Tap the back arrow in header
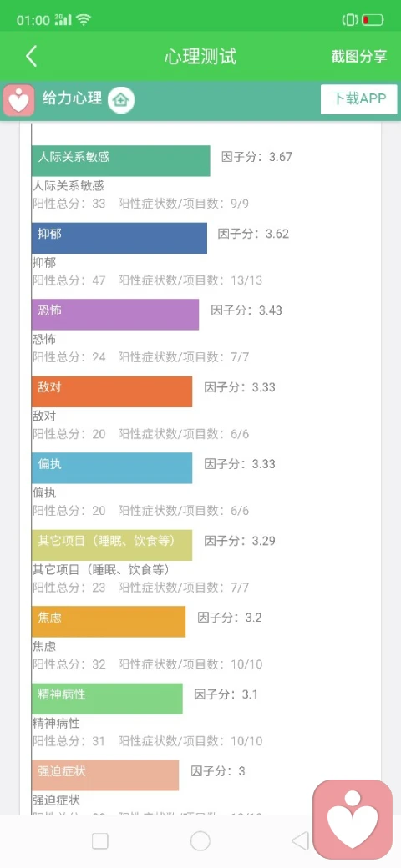Screen dimensions: 401x868 [32, 57]
